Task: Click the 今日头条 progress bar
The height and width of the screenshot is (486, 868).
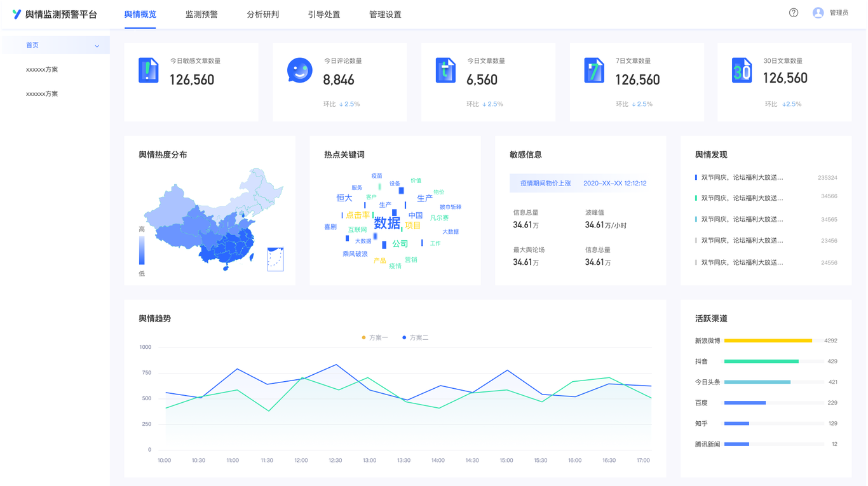Action: pyautogui.click(x=757, y=382)
